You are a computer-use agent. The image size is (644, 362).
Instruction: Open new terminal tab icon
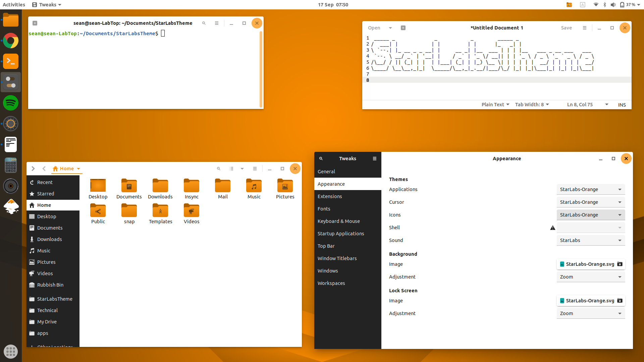click(35, 23)
